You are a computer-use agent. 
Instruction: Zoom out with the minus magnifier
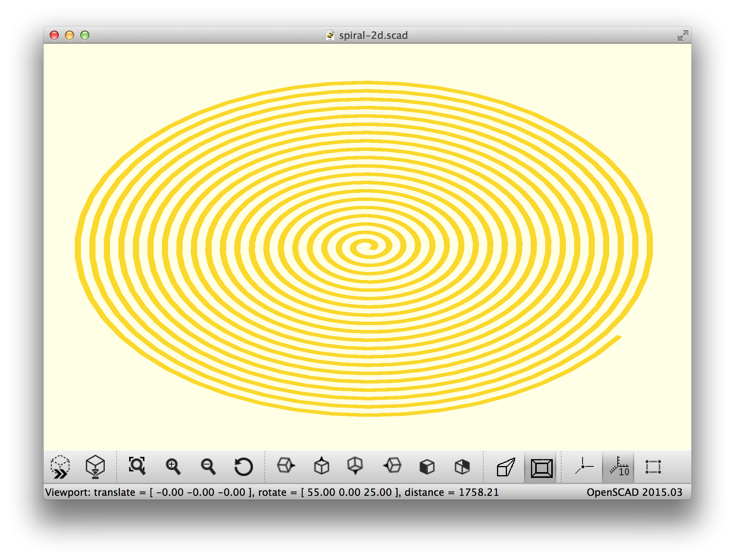click(x=208, y=466)
